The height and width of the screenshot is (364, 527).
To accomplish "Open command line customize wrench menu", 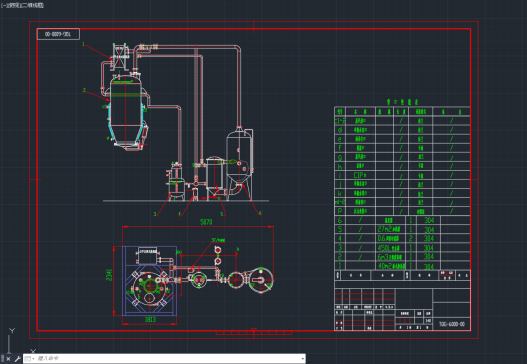I will (x=17, y=359).
